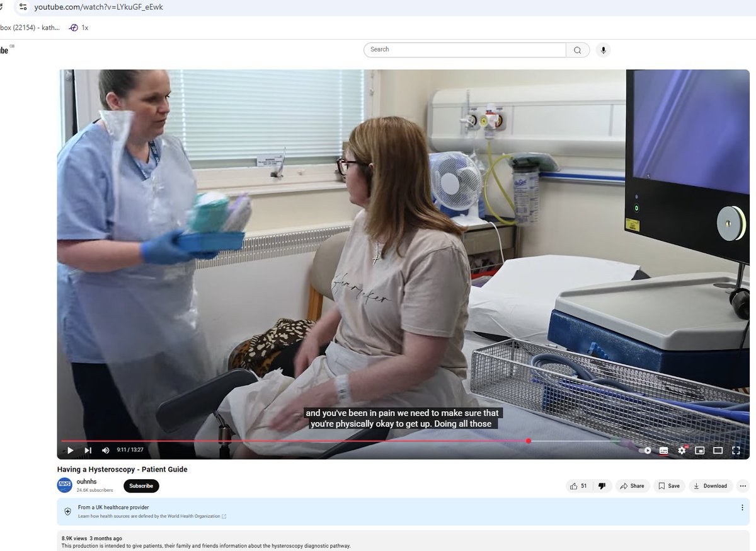Enable theater mode

pyautogui.click(x=718, y=450)
